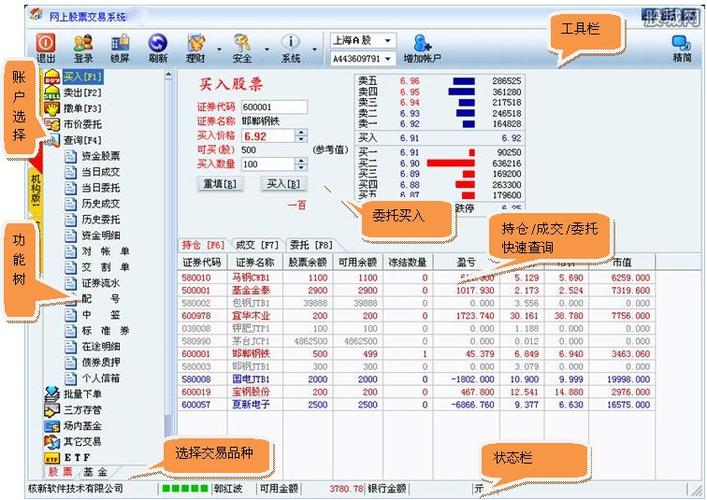The width and height of the screenshot is (707, 500).
Task: Open the 债券质押 query item
Action: point(93,362)
